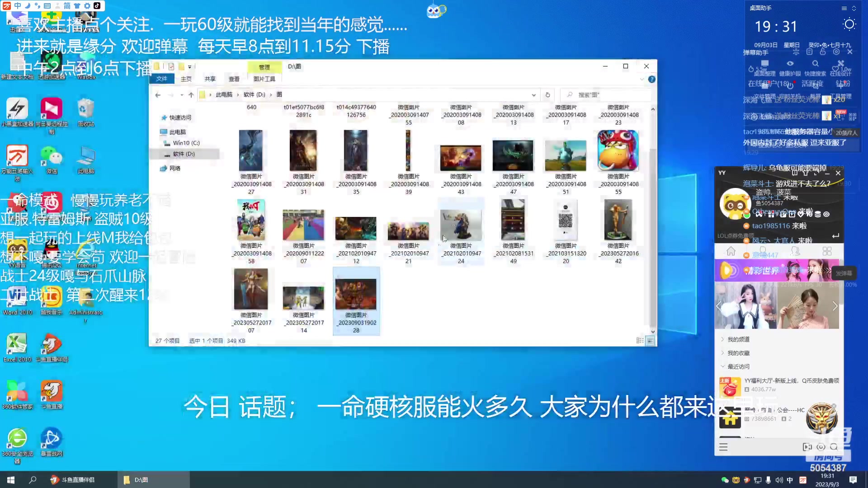Expand the Explorer ribbon with the chevron
The width and height of the screenshot is (868, 488).
(642, 79)
